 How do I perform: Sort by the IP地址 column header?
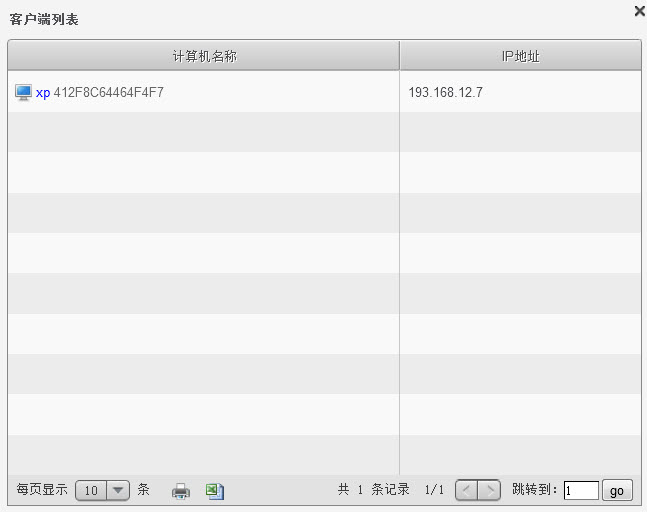[x=520, y=56]
